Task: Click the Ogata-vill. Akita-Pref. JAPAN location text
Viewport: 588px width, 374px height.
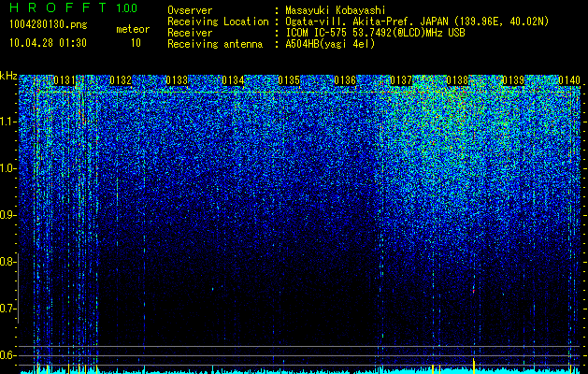Action: click(417, 22)
